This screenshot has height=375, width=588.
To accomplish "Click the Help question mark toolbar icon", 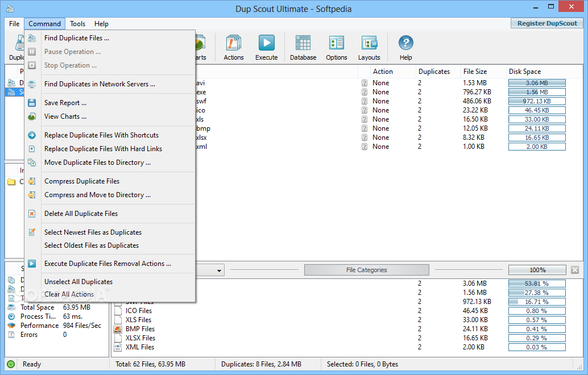I will pos(406,43).
